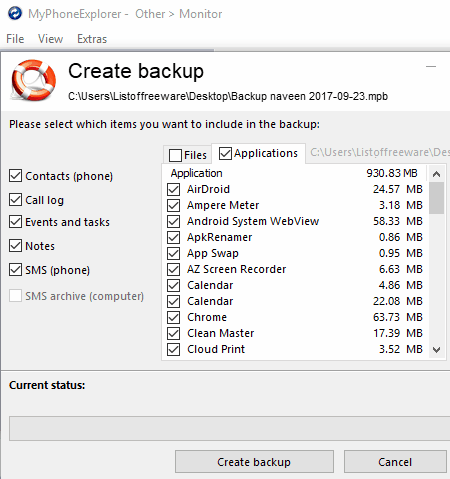This screenshot has height=479, width=450.
Task: Uncheck the Contacts (phone) checkbox
Action: tap(15, 176)
